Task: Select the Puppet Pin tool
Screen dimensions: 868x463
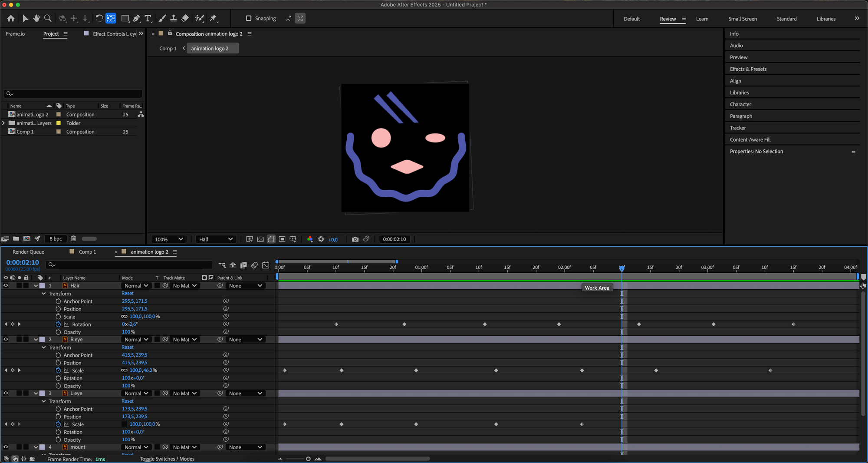Action: pos(213,18)
